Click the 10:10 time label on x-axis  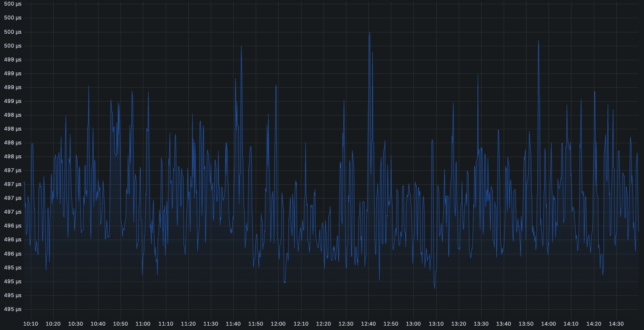tap(30, 324)
